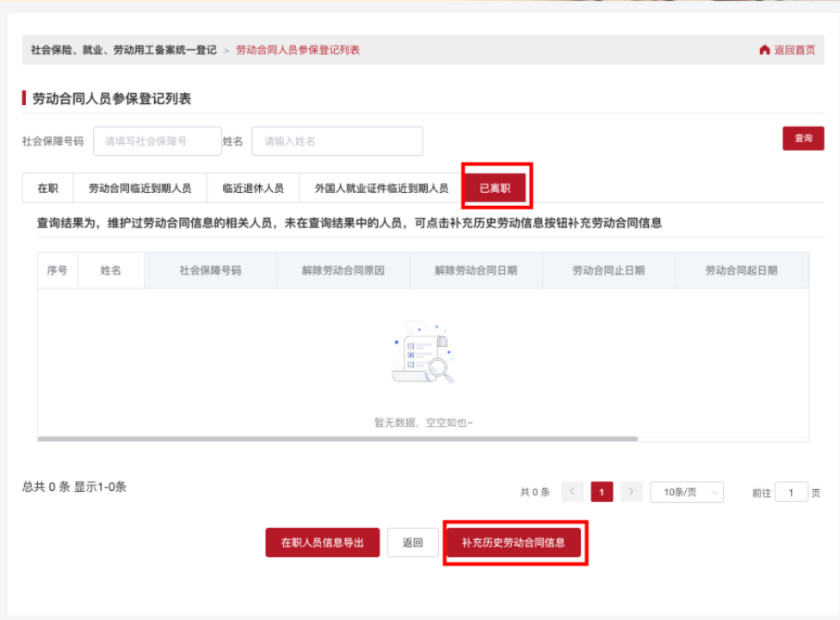Click the 在职人员信息导出 export button

[x=322, y=542]
